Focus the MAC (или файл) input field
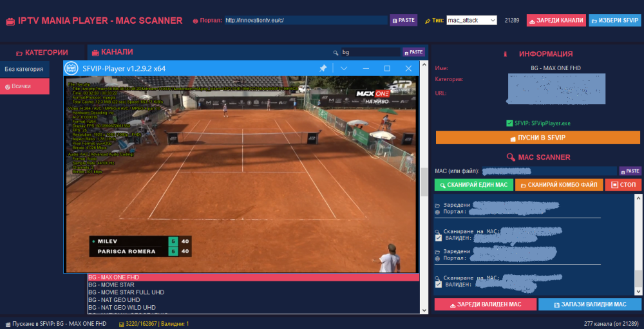 pyautogui.click(x=549, y=171)
